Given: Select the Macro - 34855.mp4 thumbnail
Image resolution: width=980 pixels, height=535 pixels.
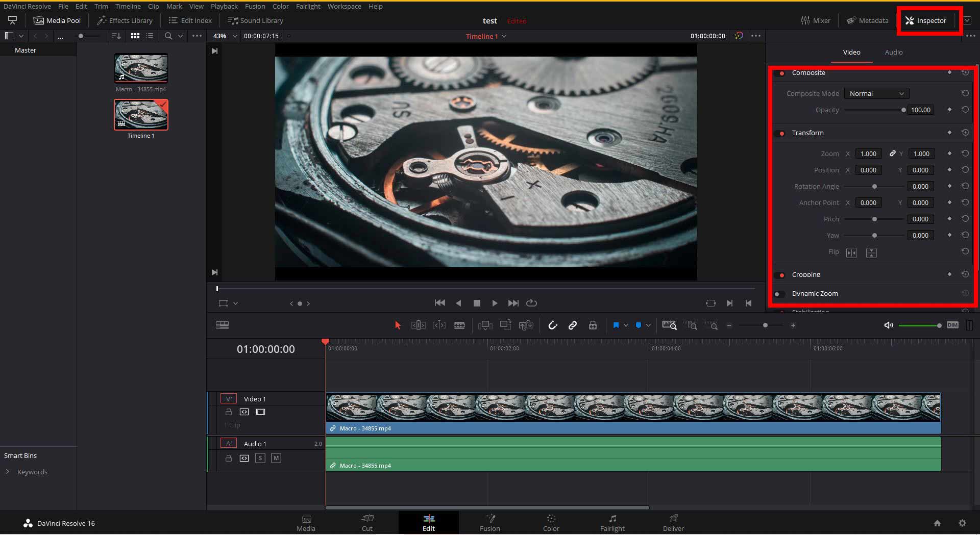Looking at the screenshot, I should coord(141,68).
